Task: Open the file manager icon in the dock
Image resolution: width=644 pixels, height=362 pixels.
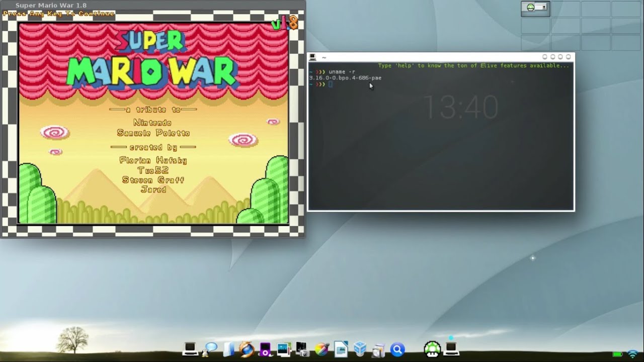Action: (x=228, y=349)
